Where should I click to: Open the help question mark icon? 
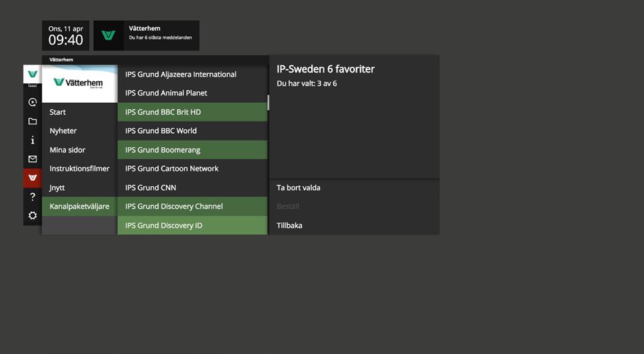point(32,197)
